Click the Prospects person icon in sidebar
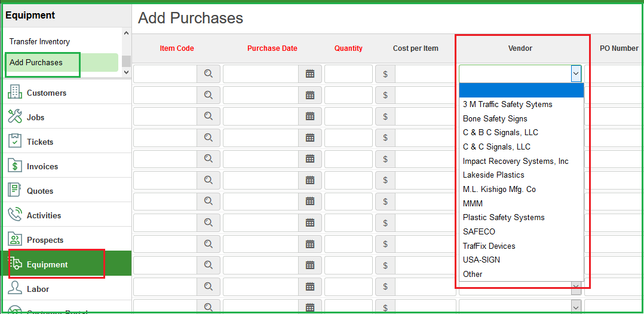The height and width of the screenshot is (314, 644). click(15, 240)
